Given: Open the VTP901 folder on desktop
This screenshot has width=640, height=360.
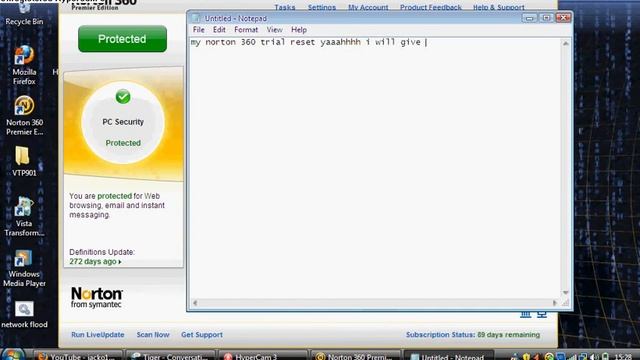Looking at the screenshot, I should 24,161.
